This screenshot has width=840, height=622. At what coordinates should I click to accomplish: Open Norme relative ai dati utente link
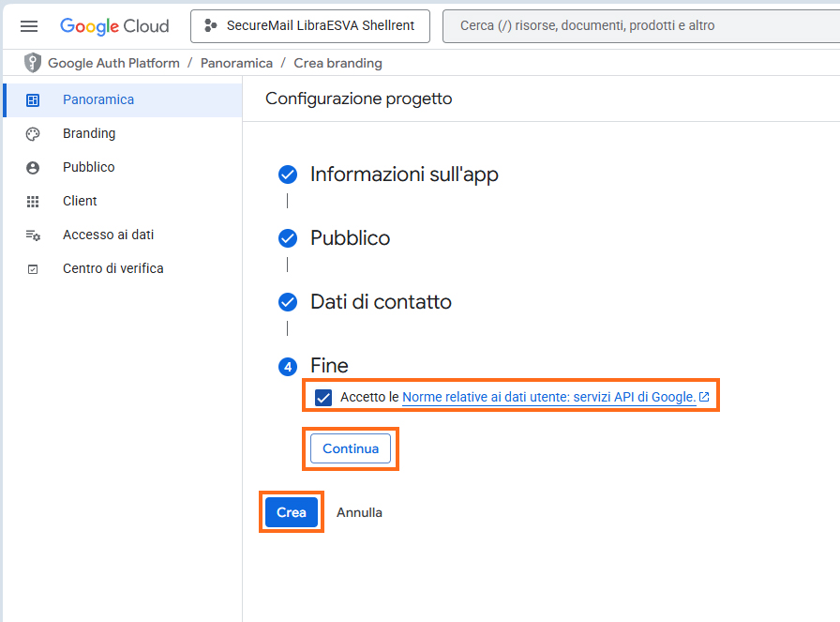[x=548, y=398]
